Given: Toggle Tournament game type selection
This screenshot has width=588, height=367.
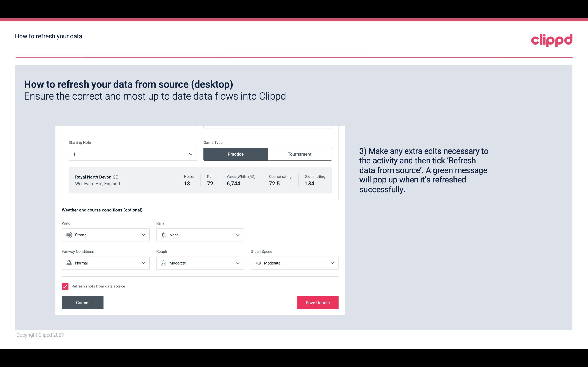Looking at the screenshot, I should 299,154.
